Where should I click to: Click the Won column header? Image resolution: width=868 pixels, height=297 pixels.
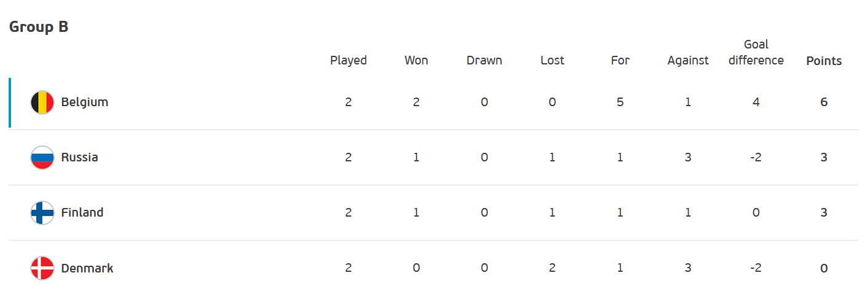(x=416, y=61)
